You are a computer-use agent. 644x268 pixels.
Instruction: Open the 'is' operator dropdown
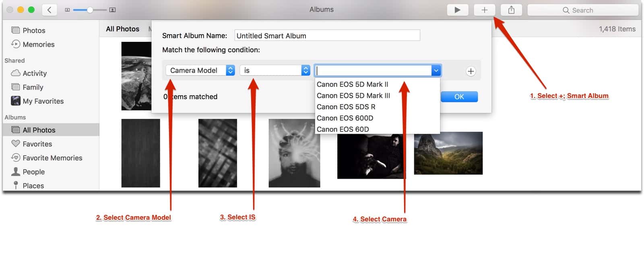point(275,70)
